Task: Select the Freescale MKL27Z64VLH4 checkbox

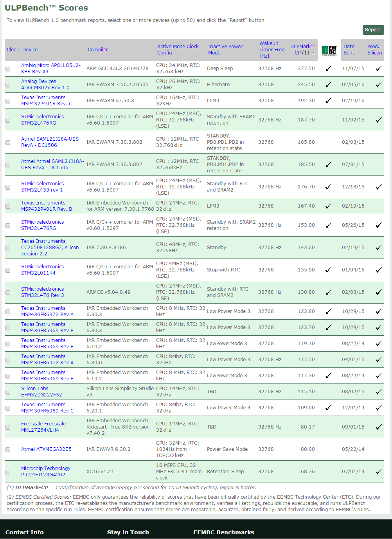Action: click(8, 427)
